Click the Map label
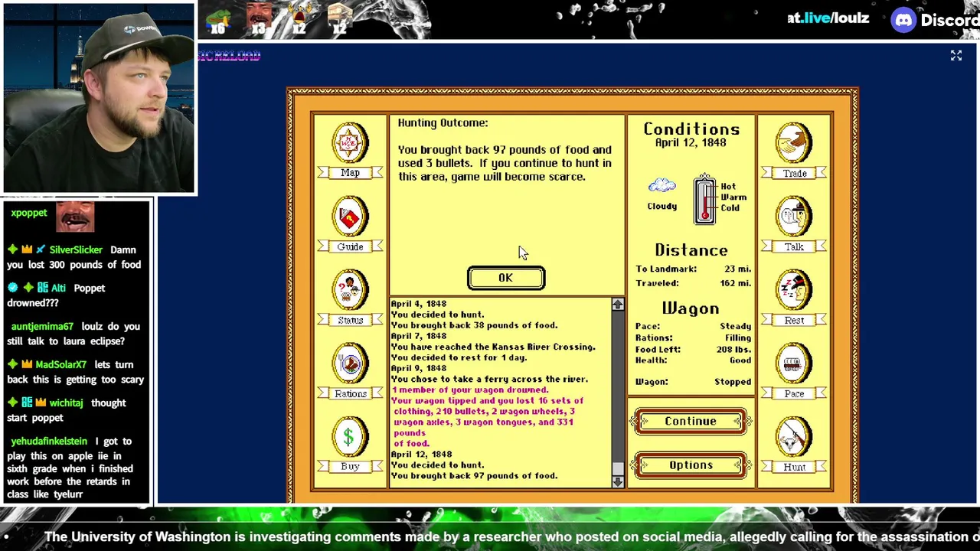980x551 pixels. pos(350,173)
